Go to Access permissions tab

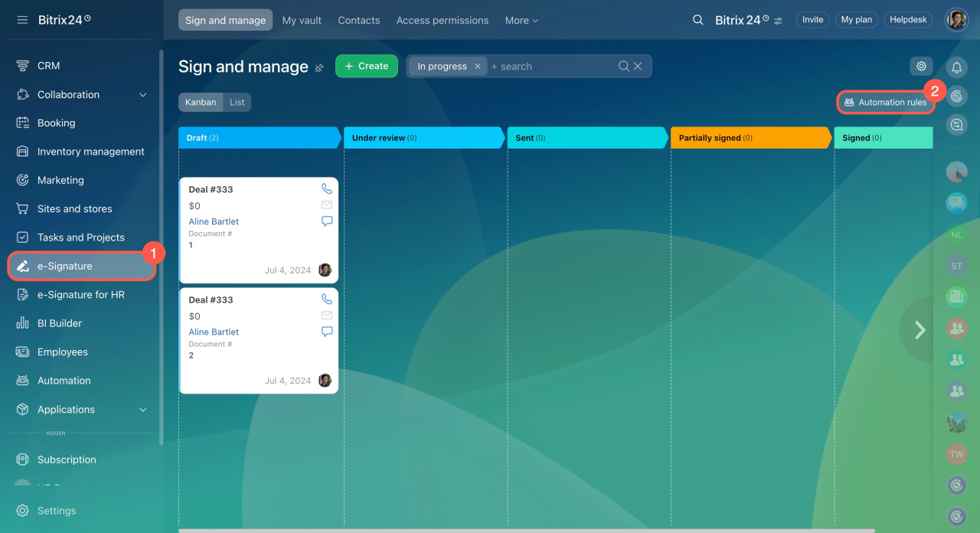442,21
